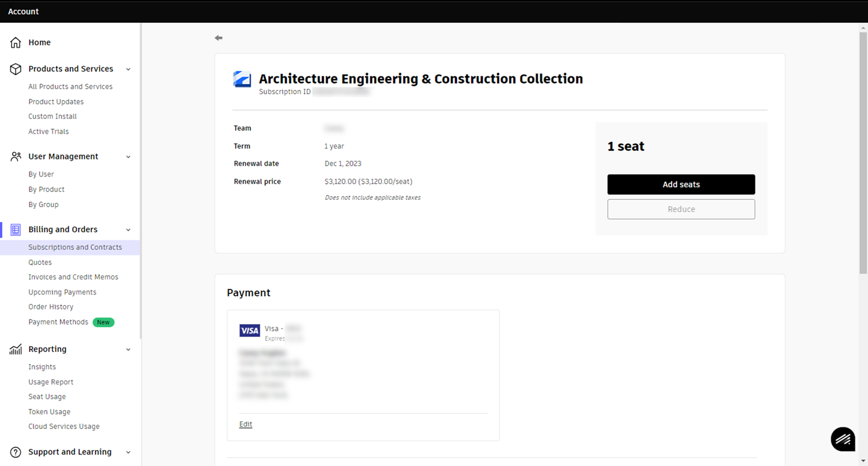The height and width of the screenshot is (466, 868).
Task: Open Quotes in Billing and Orders
Action: [40, 262]
